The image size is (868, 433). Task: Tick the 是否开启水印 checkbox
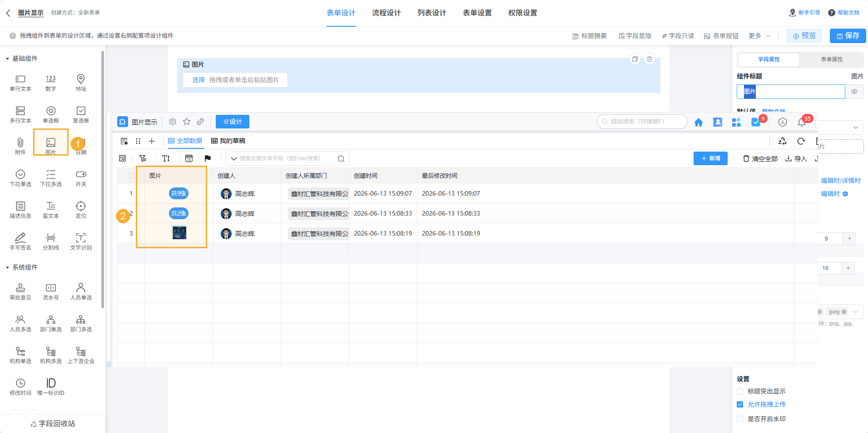pos(740,419)
